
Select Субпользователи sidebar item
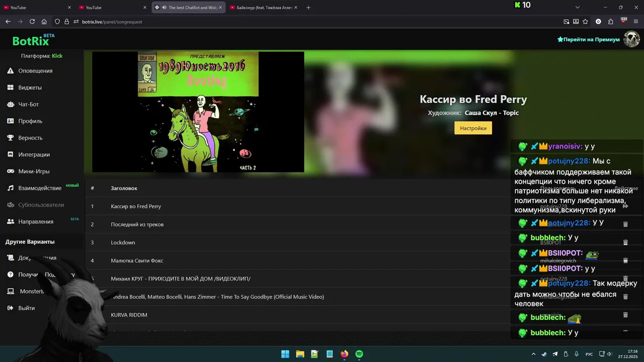coord(41,205)
